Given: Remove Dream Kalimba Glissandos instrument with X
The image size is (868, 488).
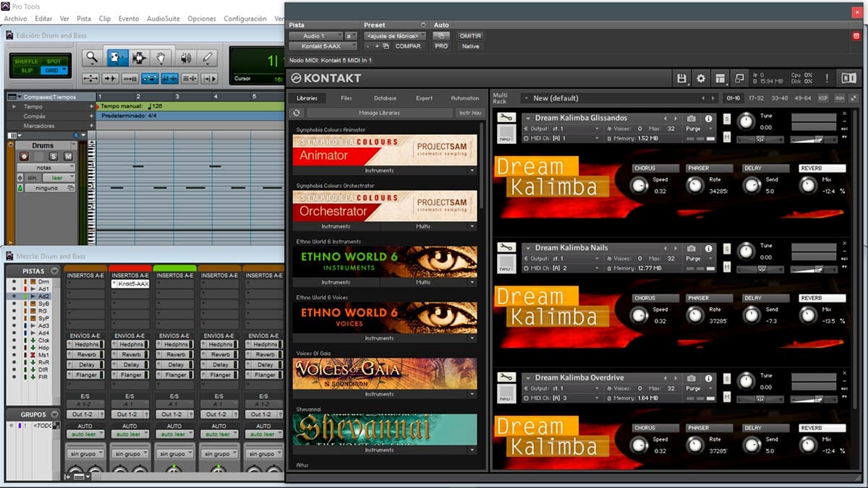Looking at the screenshot, I should point(844,114).
